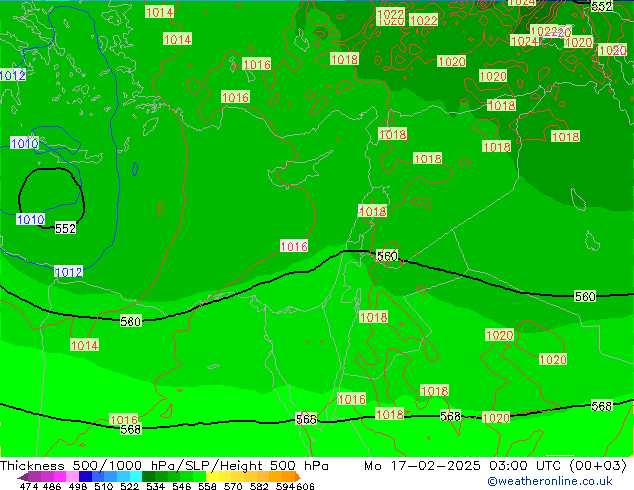This screenshot has width=634, height=490.
Task: Click the red 1024 pressure label
Action: pyautogui.click(x=525, y=41)
